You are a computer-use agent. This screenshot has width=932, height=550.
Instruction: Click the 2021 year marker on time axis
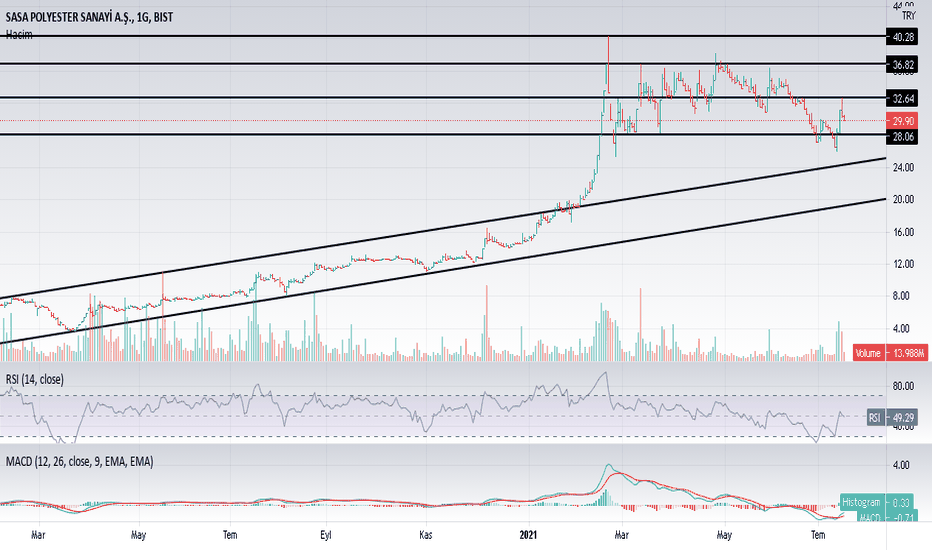pyautogui.click(x=528, y=535)
